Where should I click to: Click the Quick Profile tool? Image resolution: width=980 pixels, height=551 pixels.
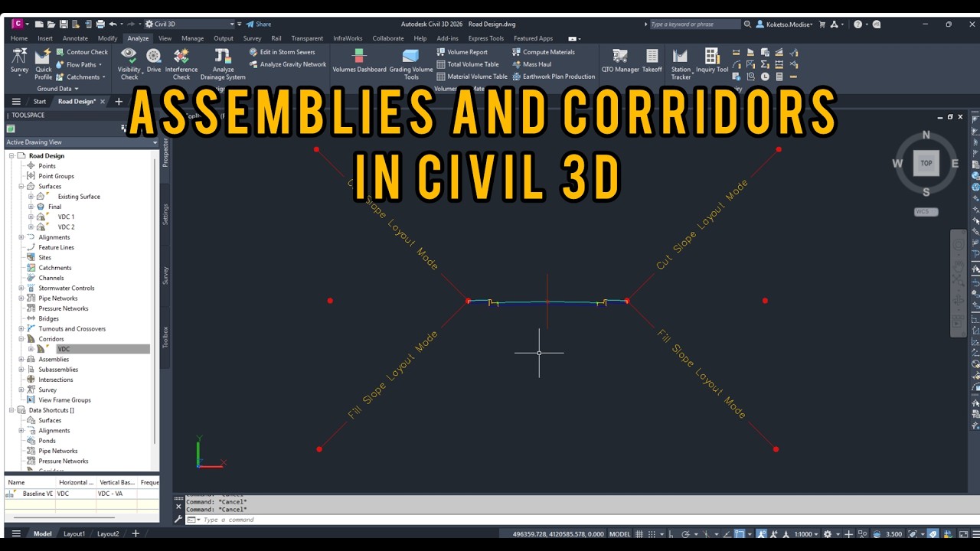point(43,64)
